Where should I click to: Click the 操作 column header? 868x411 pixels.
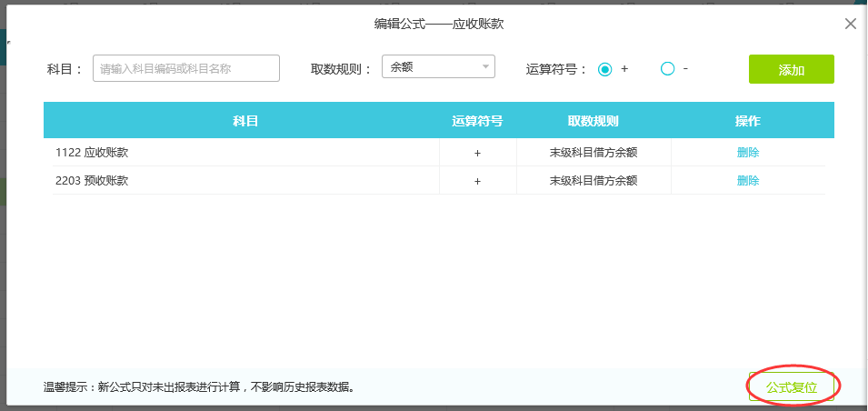pos(748,121)
